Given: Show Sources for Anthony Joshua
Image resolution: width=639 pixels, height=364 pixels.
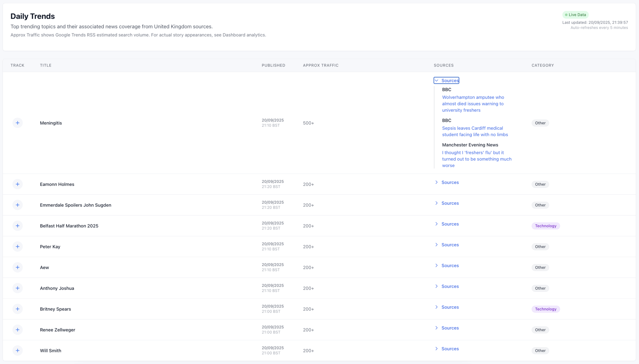Looking at the screenshot, I should click(447, 286).
